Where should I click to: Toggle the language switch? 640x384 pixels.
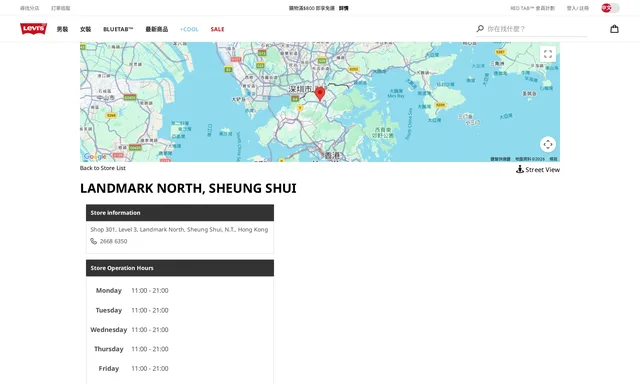pos(610,8)
